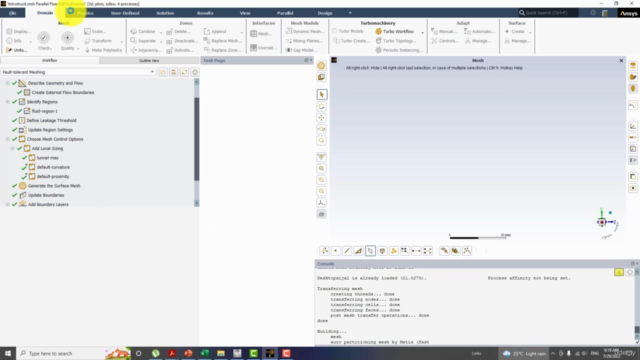
Task: Open the File menu tab
Action: (13, 13)
